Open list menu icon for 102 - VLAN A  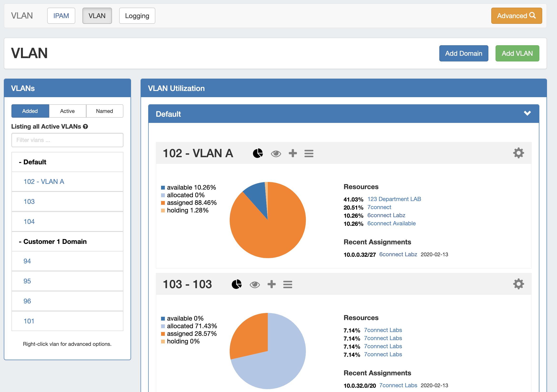pyautogui.click(x=309, y=153)
